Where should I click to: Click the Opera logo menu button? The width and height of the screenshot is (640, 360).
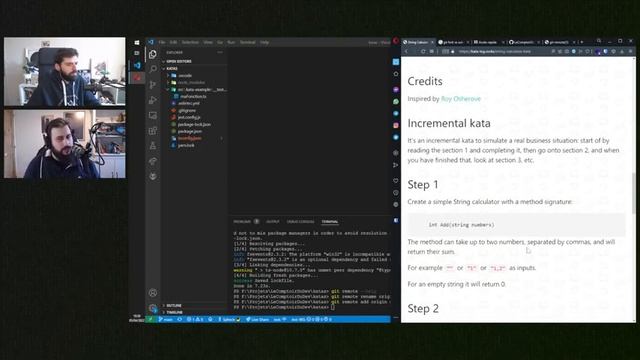396,41
